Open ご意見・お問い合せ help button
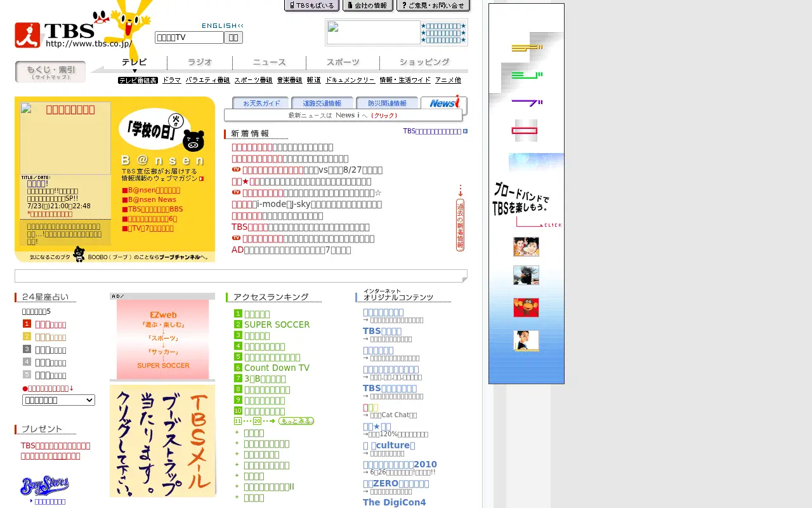The height and width of the screenshot is (508, 812). pyautogui.click(x=433, y=6)
